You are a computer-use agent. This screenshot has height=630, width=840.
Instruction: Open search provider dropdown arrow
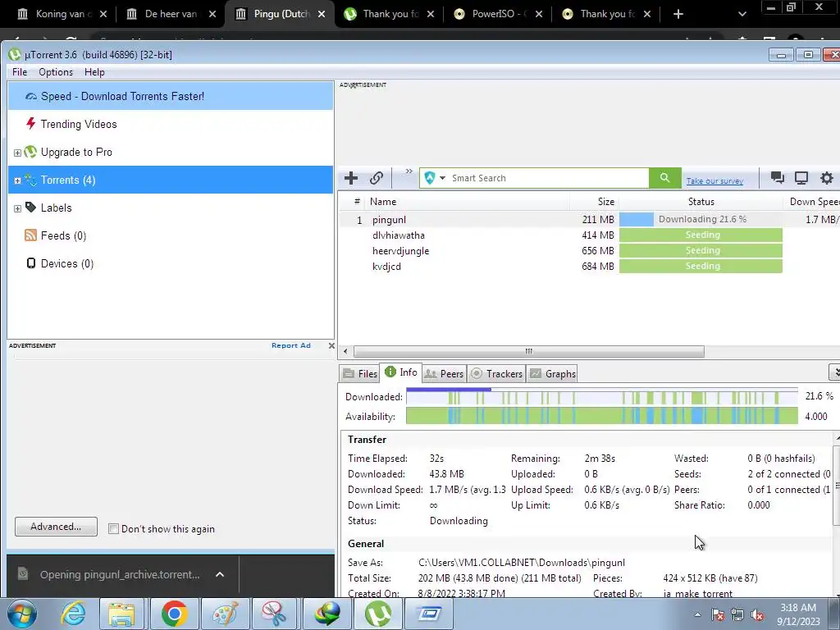point(442,178)
